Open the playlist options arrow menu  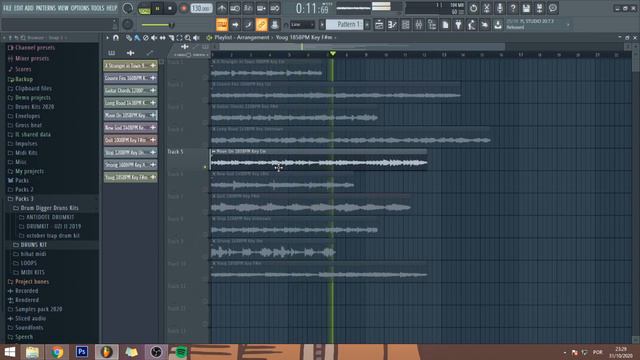click(107, 38)
